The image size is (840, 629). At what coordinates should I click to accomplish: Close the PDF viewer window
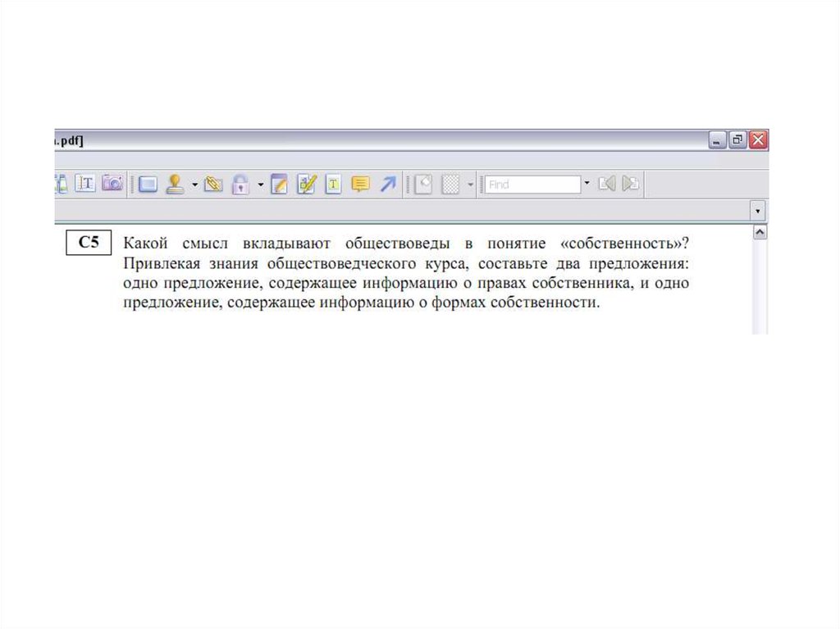pyautogui.click(x=758, y=140)
